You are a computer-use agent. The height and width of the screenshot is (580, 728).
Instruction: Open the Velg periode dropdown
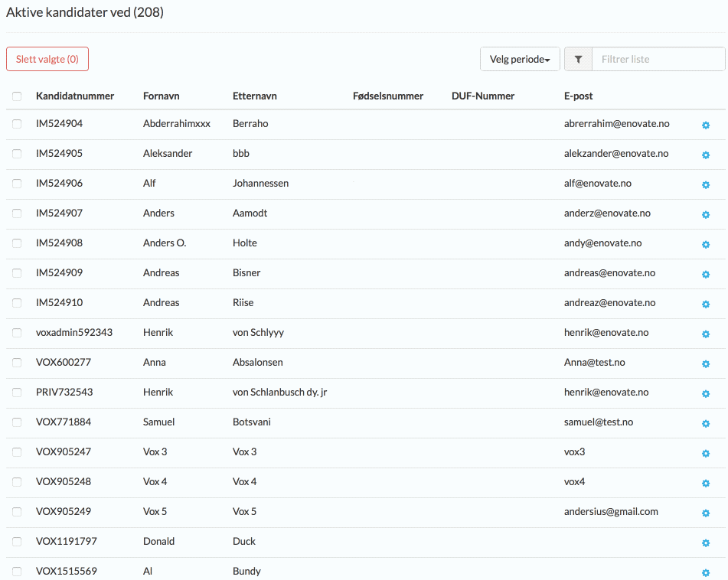pos(520,59)
